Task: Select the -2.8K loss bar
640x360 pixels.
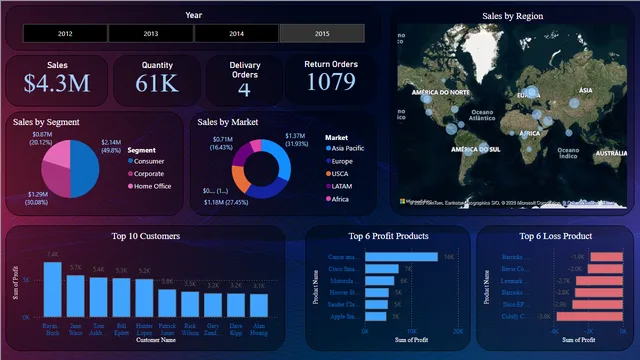Action: tap(599, 293)
